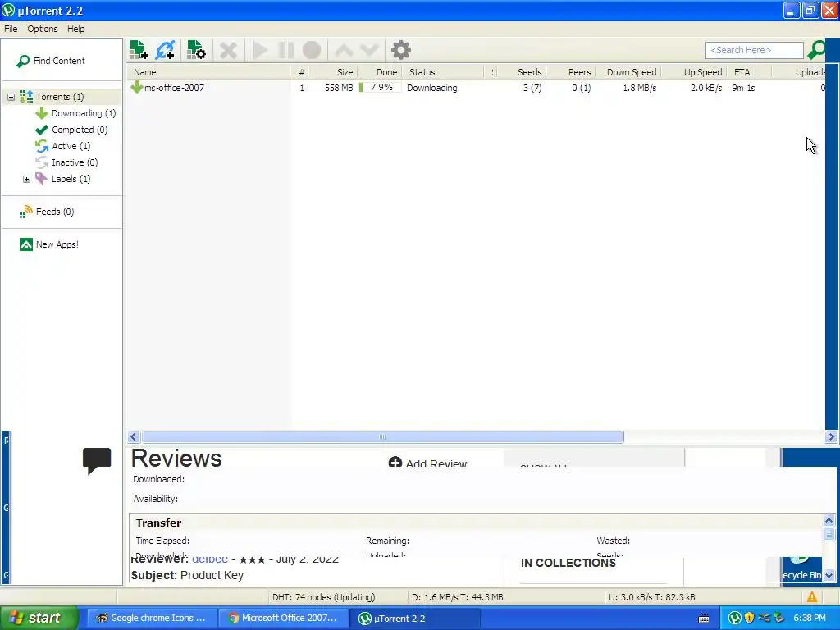Click the Remove torrent X icon
Screen dimensions: 840x630
[x=228, y=50]
